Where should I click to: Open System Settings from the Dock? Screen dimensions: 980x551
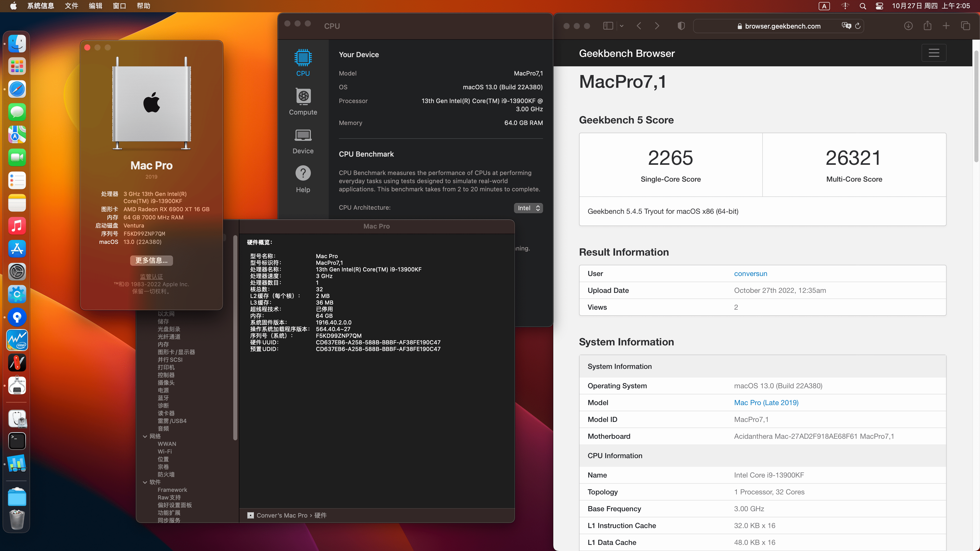point(17,271)
